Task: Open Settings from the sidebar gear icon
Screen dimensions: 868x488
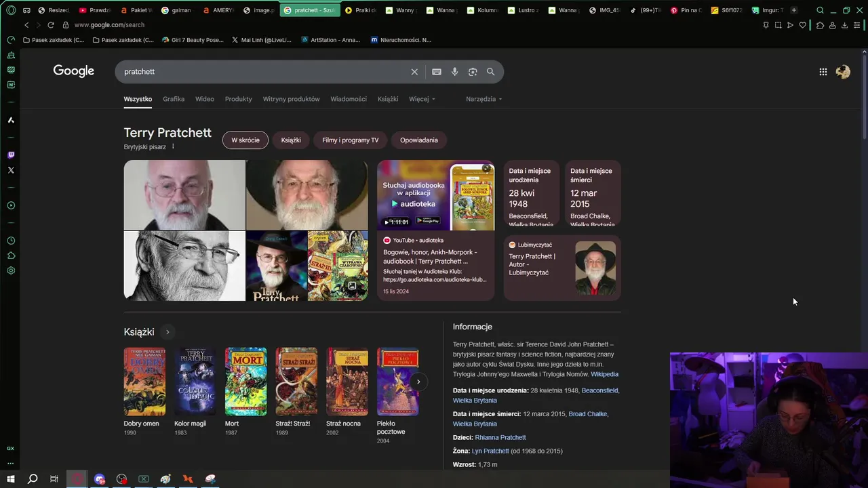Action: point(11,270)
